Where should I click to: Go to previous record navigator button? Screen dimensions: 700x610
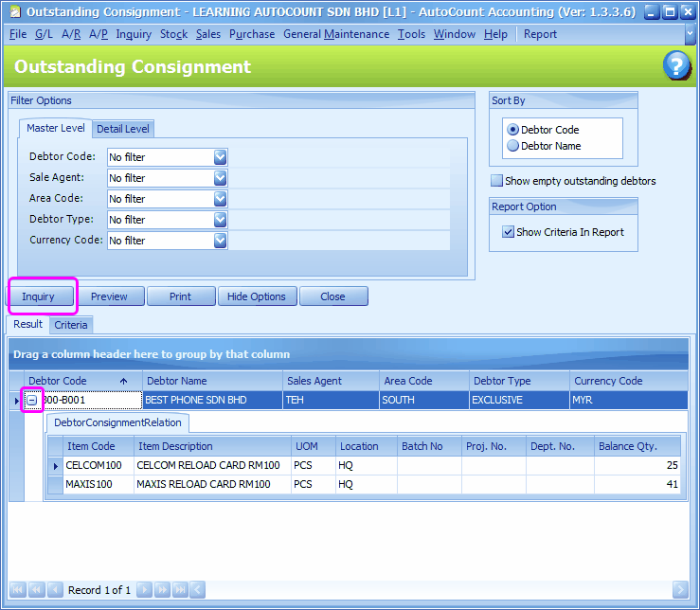pyautogui.click(x=55, y=590)
